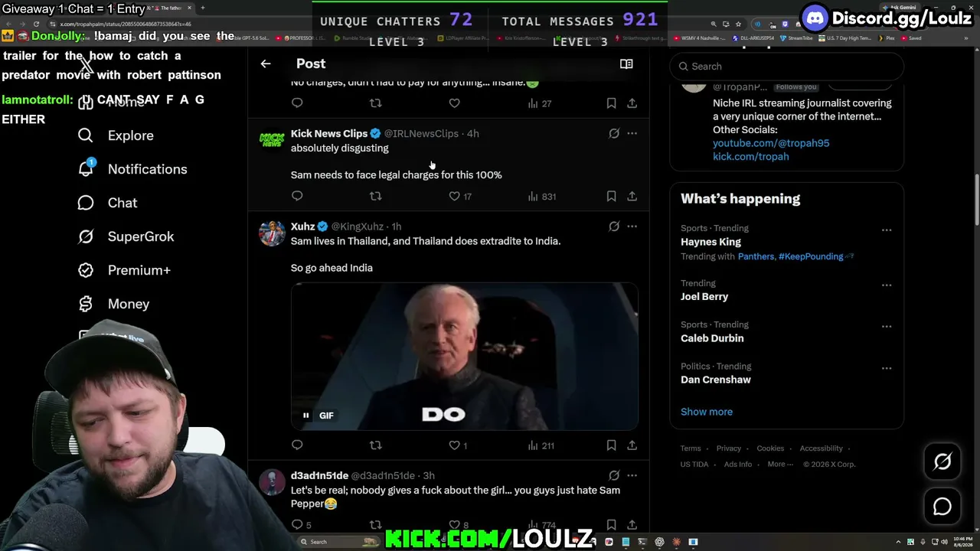Open the Dan Crenshaw trending topic
The width and height of the screenshot is (980, 551).
(x=716, y=380)
